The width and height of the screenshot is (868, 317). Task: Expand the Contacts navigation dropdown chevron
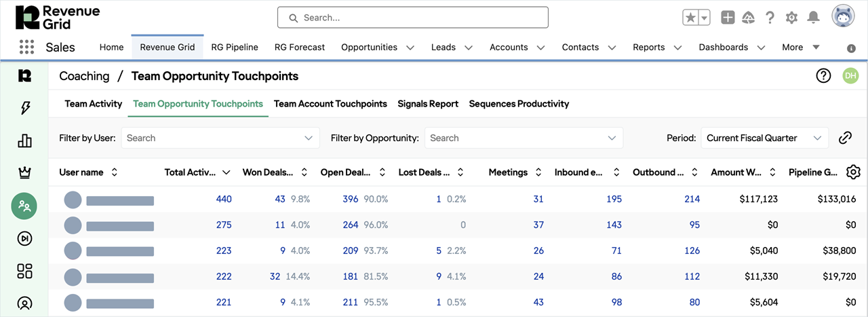tap(612, 48)
